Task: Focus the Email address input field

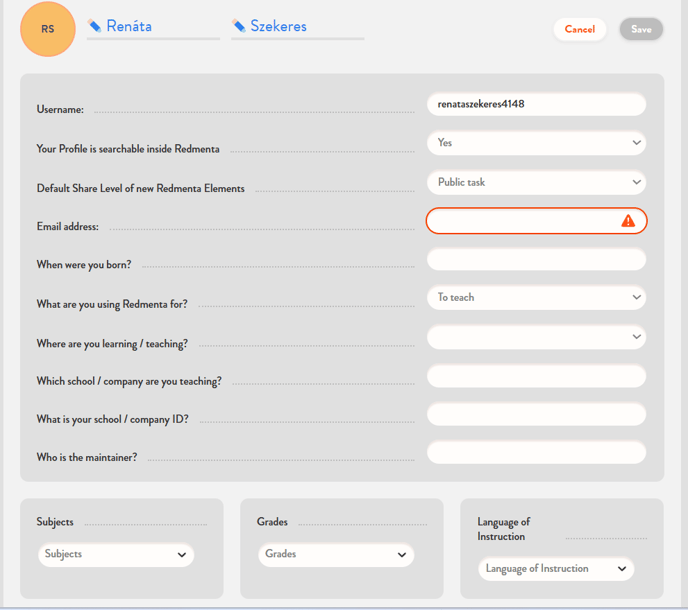Action: coord(520,221)
